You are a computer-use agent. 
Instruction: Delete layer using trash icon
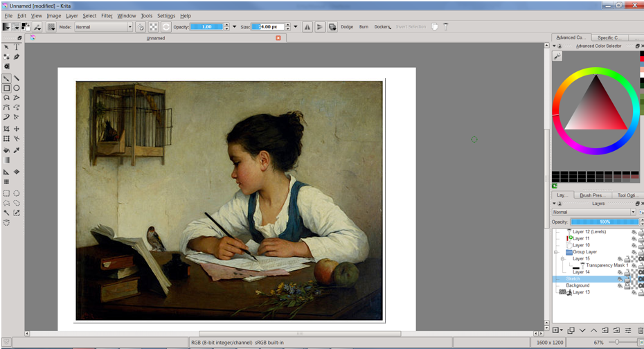pyautogui.click(x=641, y=330)
